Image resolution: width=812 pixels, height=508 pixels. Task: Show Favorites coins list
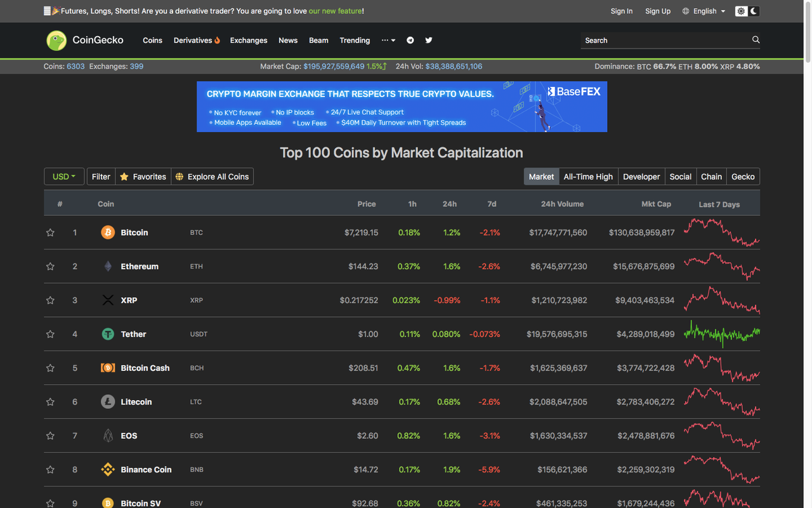coord(143,177)
